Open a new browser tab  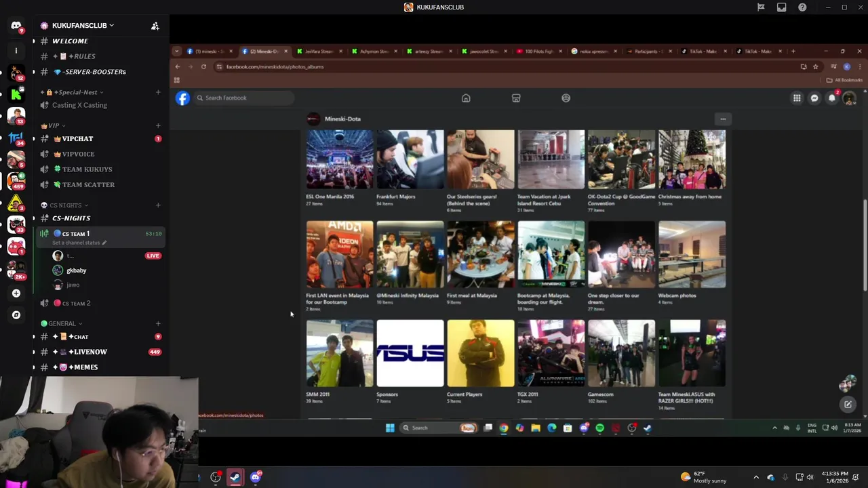point(793,52)
